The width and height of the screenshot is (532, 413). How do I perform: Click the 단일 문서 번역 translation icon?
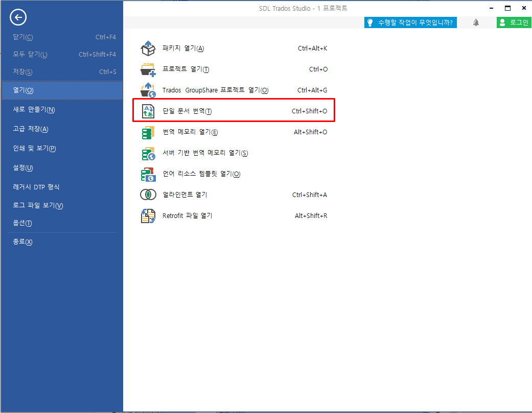[x=148, y=111]
